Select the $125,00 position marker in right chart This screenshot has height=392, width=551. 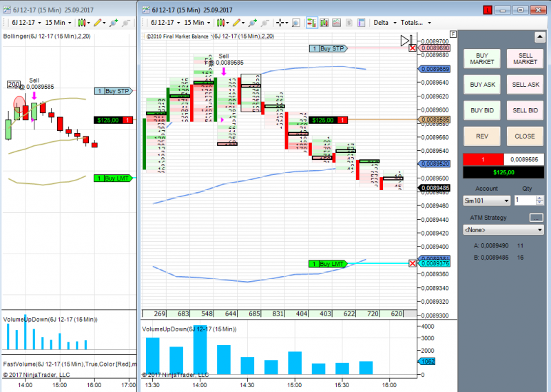pyautogui.click(x=329, y=121)
